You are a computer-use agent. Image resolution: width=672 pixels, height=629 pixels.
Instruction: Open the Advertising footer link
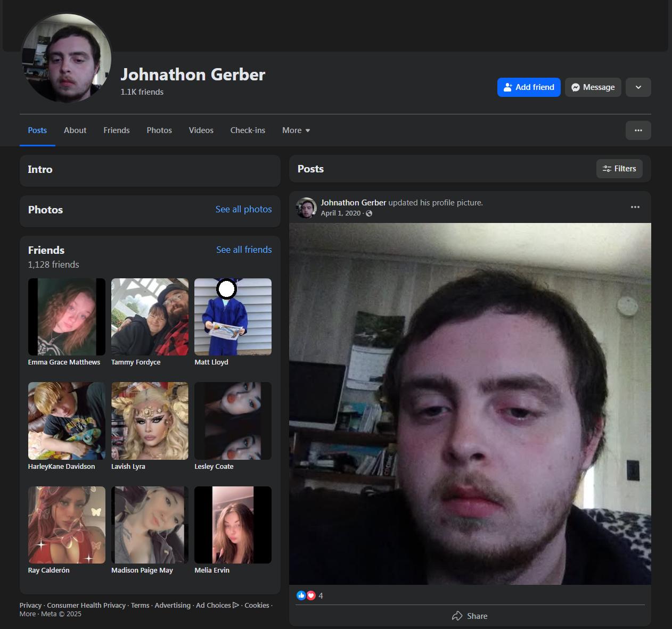173,606
